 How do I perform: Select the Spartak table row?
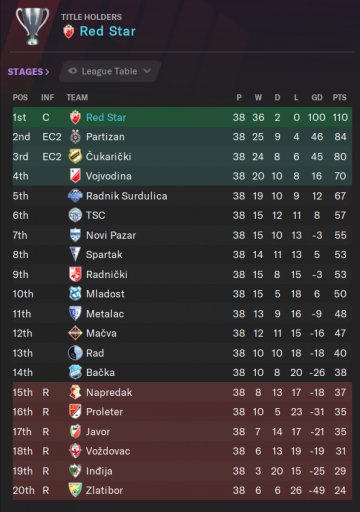pyautogui.click(x=182, y=255)
